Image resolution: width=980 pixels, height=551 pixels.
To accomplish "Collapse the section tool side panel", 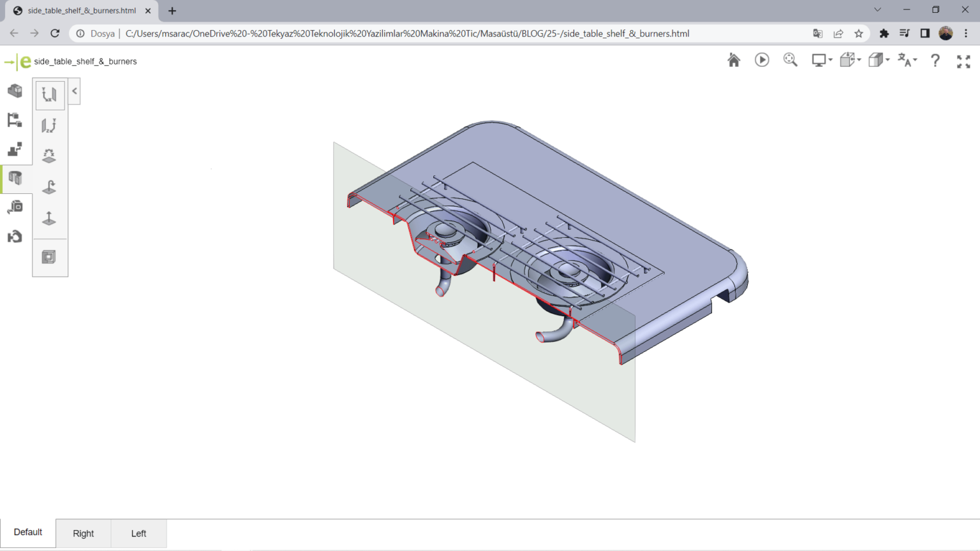I will pos(75,91).
